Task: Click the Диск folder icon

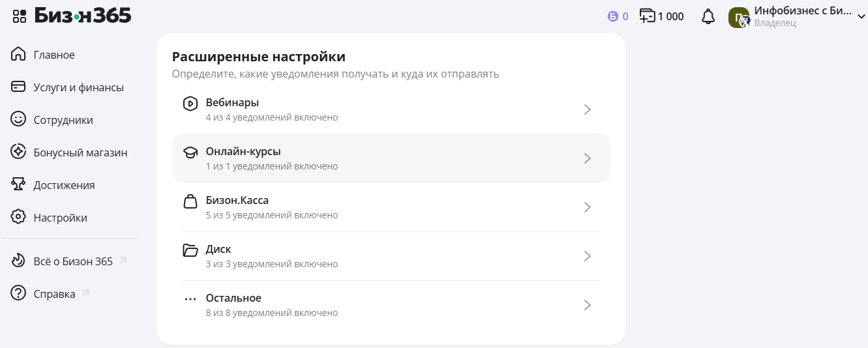Action: click(x=190, y=250)
